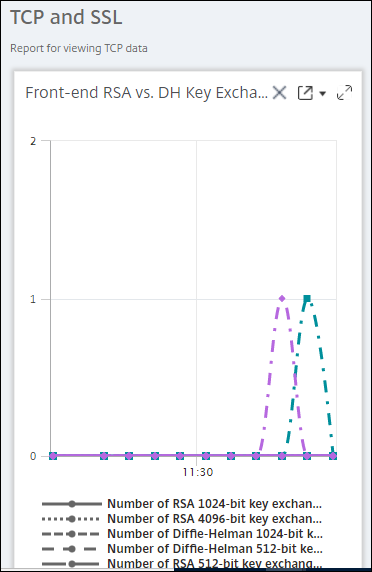The image size is (372, 572).
Task: Open the export icon on the chart panel
Action: point(305,93)
